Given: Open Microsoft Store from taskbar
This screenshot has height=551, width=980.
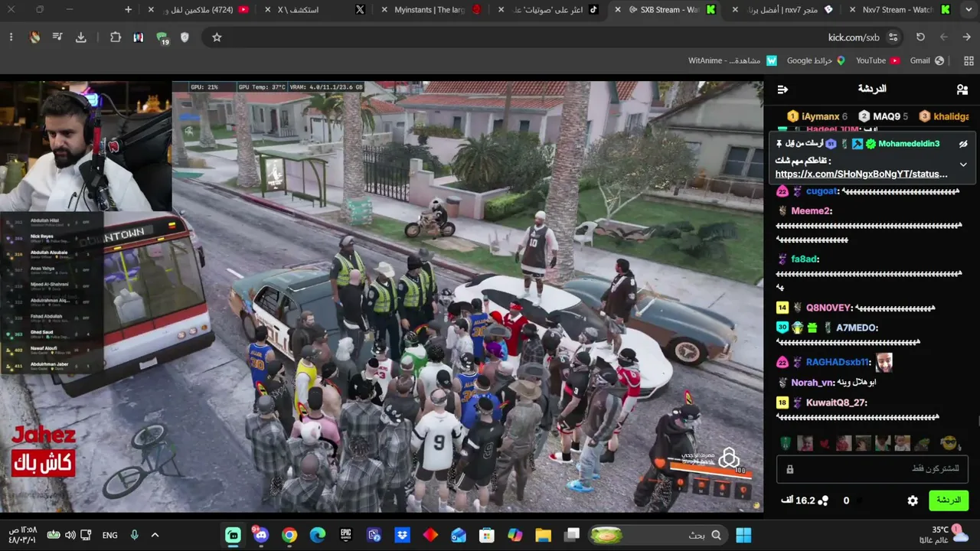Looking at the screenshot, I should (x=486, y=535).
